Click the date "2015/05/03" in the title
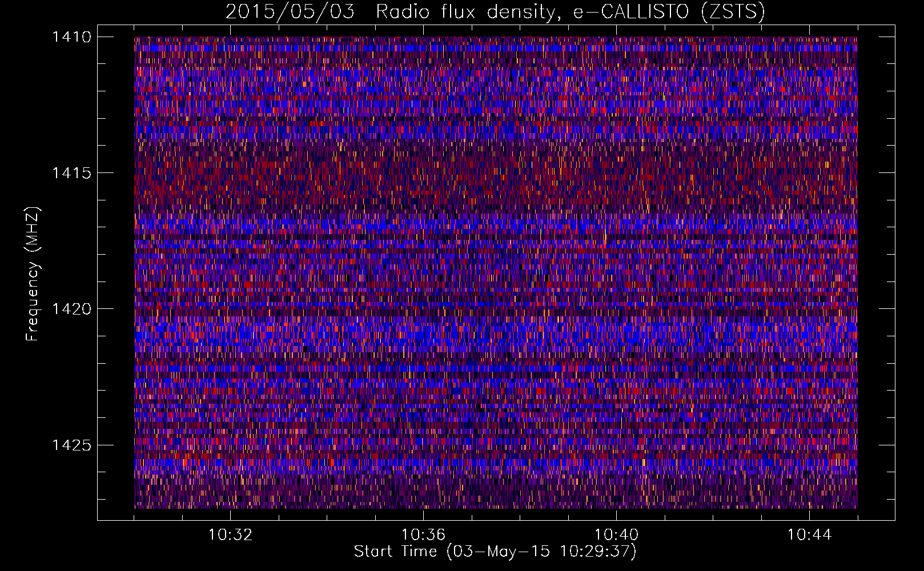Image resolution: width=924 pixels, height=571 pixels. tap(290, 12)
